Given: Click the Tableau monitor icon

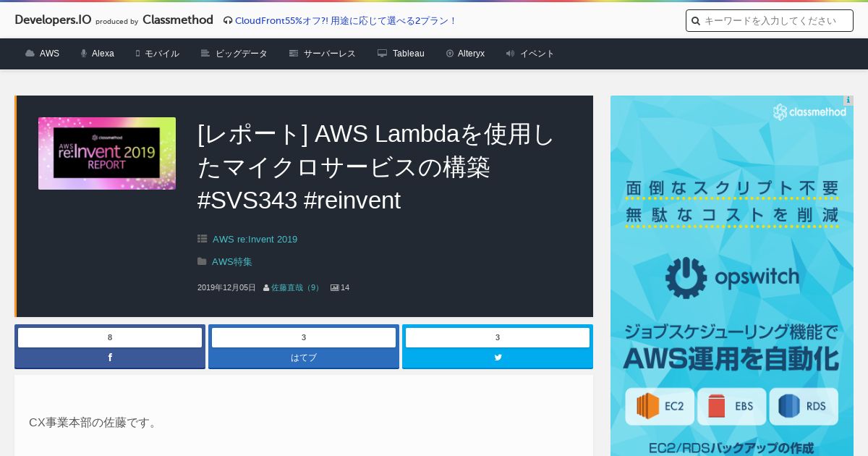Looking at the screenshot, I should tap(382, 54).
